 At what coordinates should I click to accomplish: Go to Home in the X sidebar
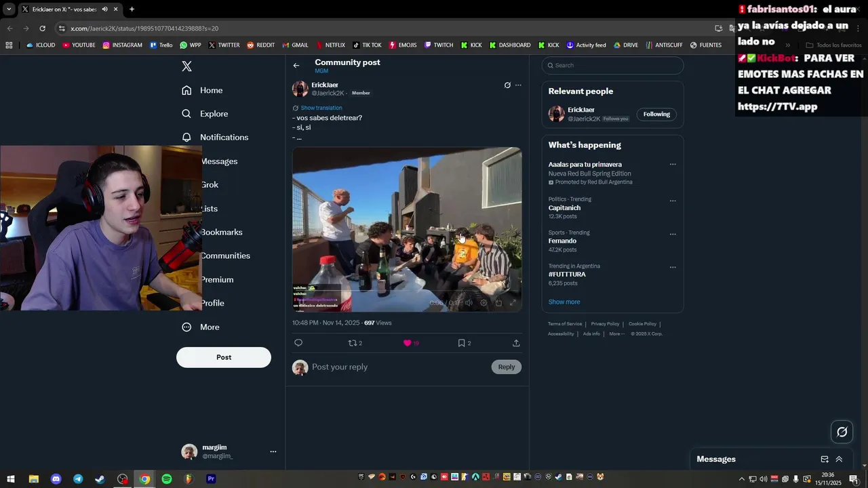click(x=202, y=90)
